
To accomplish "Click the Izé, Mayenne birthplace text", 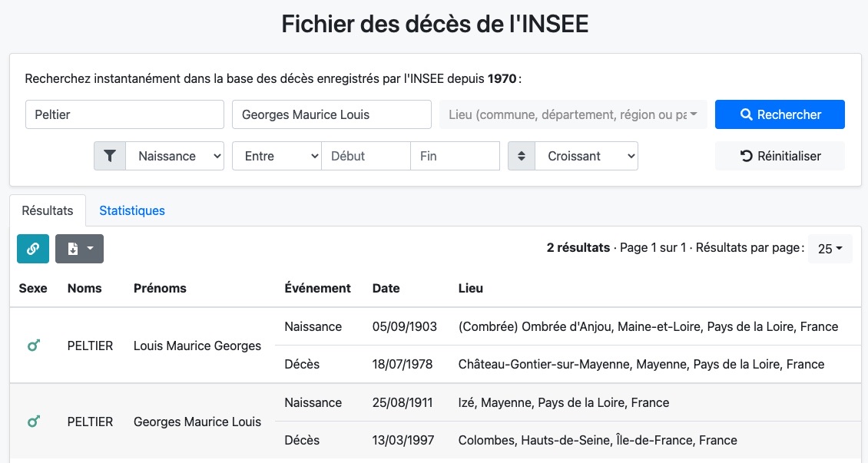I will point(564,402).
